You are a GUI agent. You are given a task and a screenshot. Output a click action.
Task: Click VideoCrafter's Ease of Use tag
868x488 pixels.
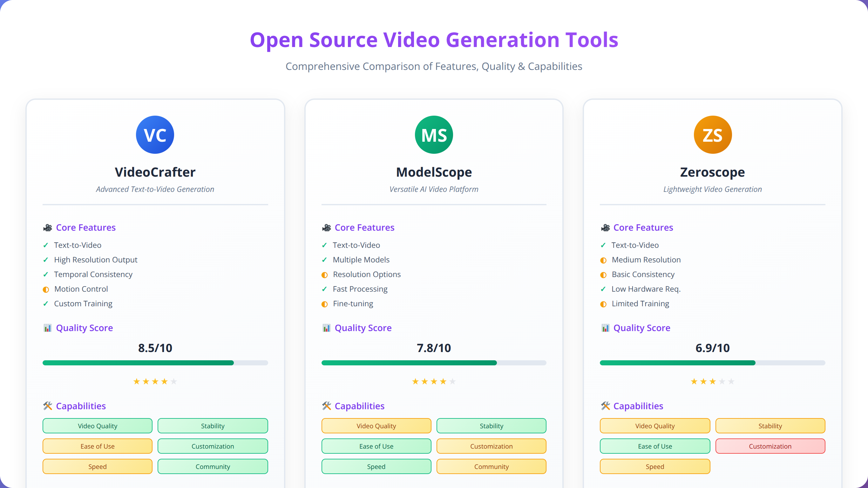point(98,446)
